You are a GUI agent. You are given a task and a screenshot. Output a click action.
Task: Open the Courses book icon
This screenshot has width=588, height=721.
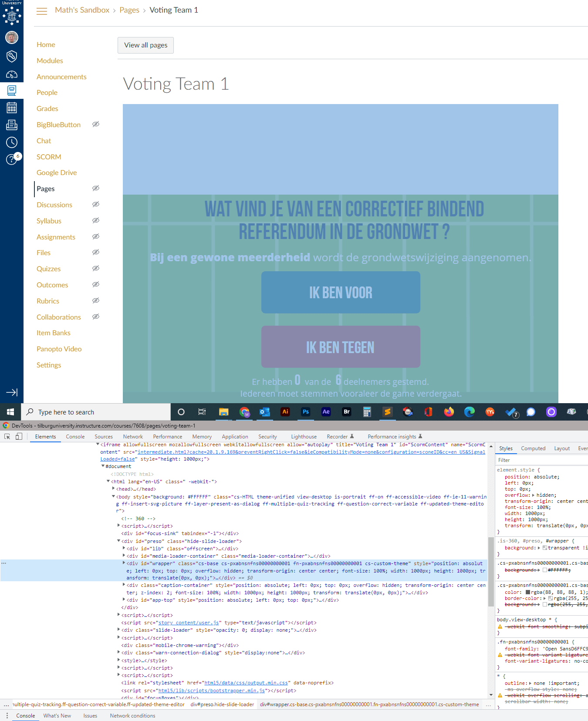(12, 91)
